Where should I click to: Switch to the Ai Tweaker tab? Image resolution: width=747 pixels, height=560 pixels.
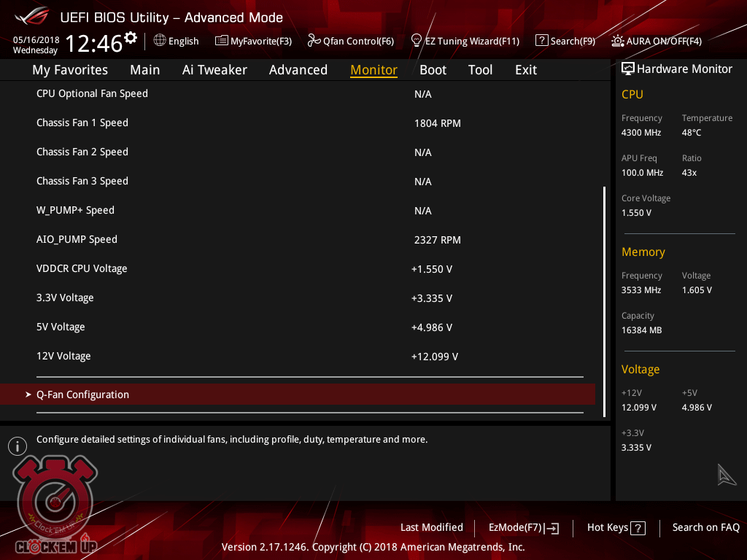214,70
